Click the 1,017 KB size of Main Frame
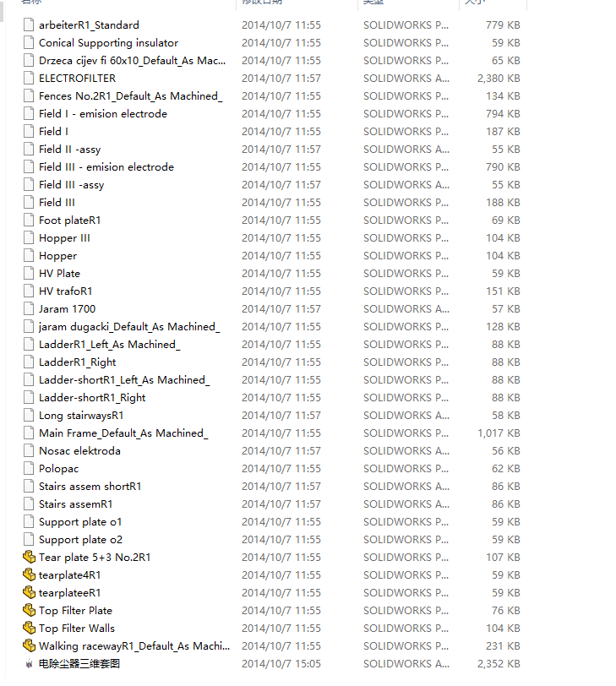The width and height of the screenshot is (616, 686). 499,433
